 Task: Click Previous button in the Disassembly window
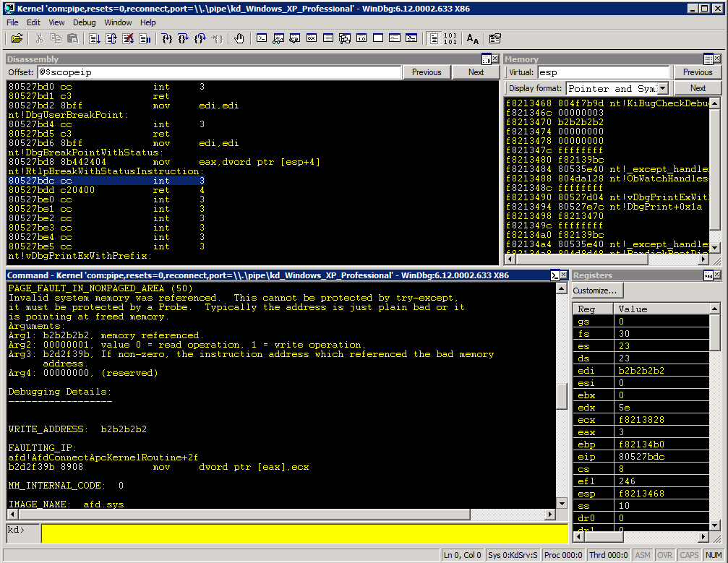(427, 72)
